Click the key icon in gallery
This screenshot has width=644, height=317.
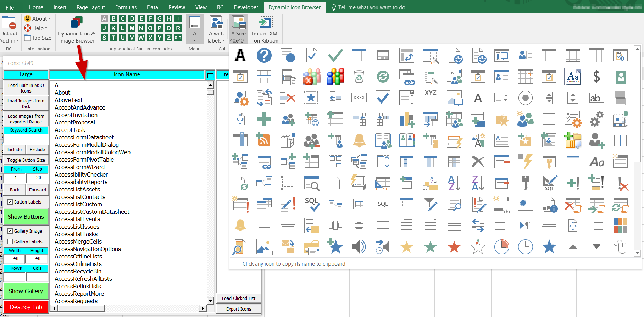click(x=526, y=183)
